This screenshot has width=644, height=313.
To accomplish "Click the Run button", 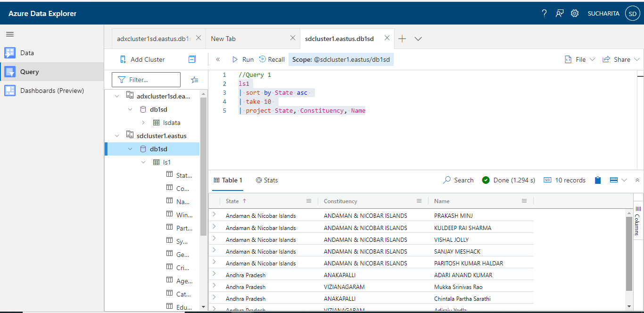I will tap(243, 59).
